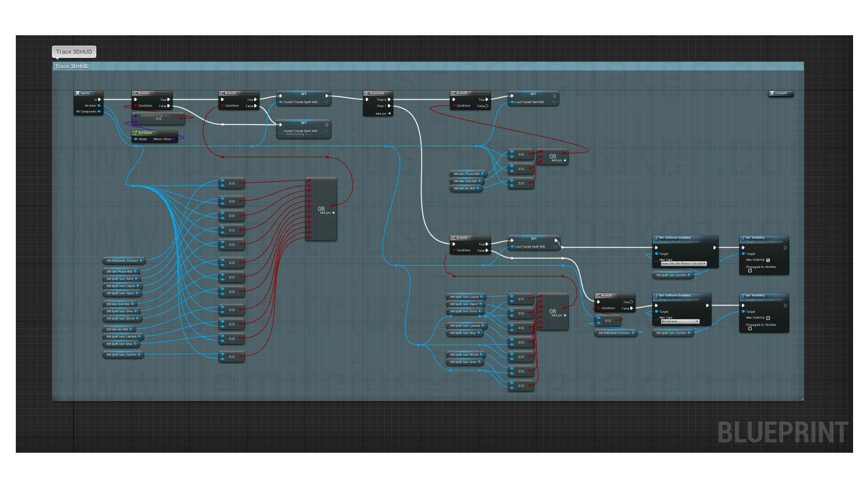This screenshot has height=488, width=868.
Task: Select the SM Spell Icon Levitate variable in left list
Action: 123,337
